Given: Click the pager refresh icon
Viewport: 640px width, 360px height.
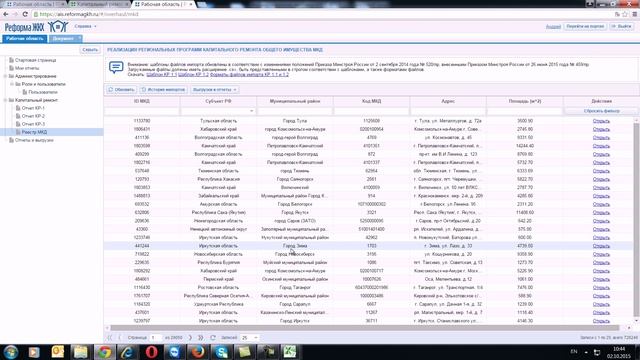Looking at the screenshot, I should coord(213,338).
